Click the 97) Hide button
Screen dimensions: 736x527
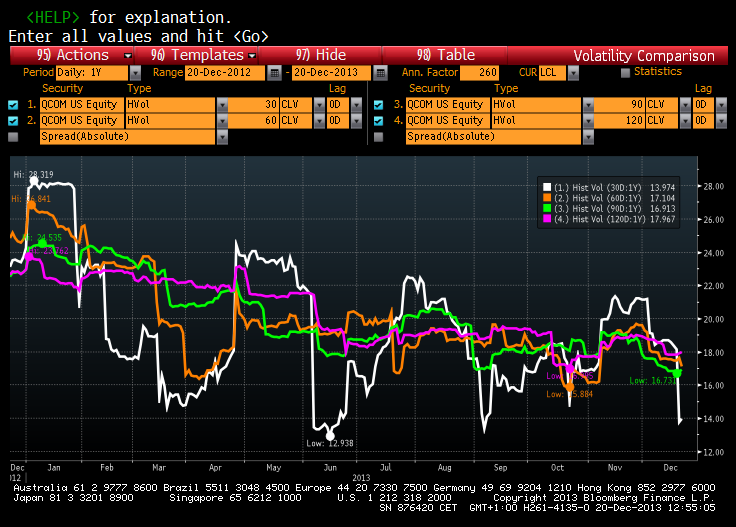321,55
